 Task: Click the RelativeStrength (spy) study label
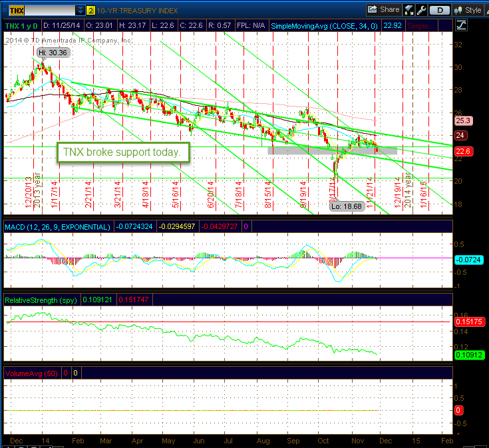click(x=41, y=300)
